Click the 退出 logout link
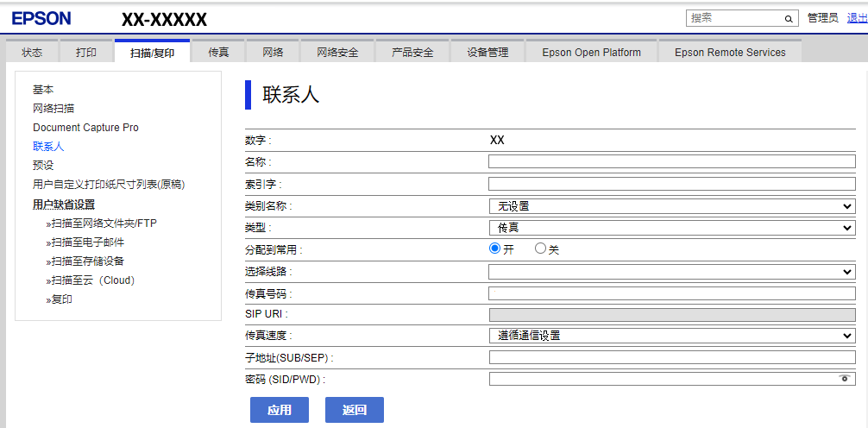 857,18
